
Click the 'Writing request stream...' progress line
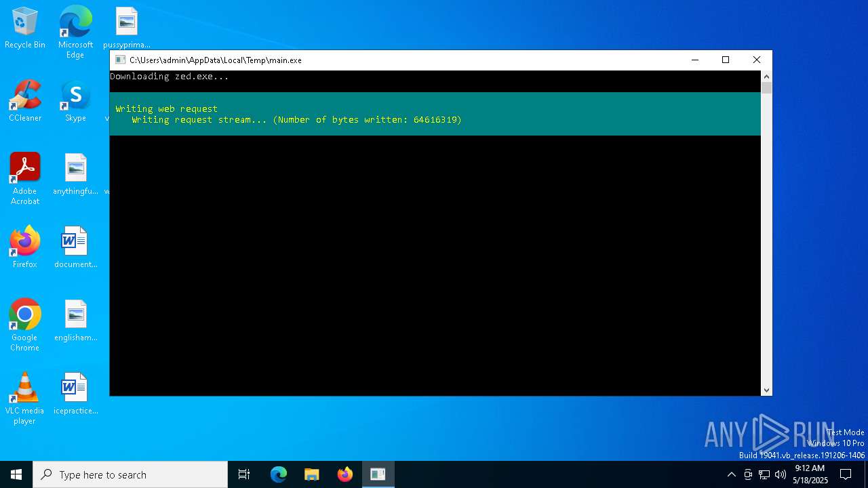click(x=297, y=120)
